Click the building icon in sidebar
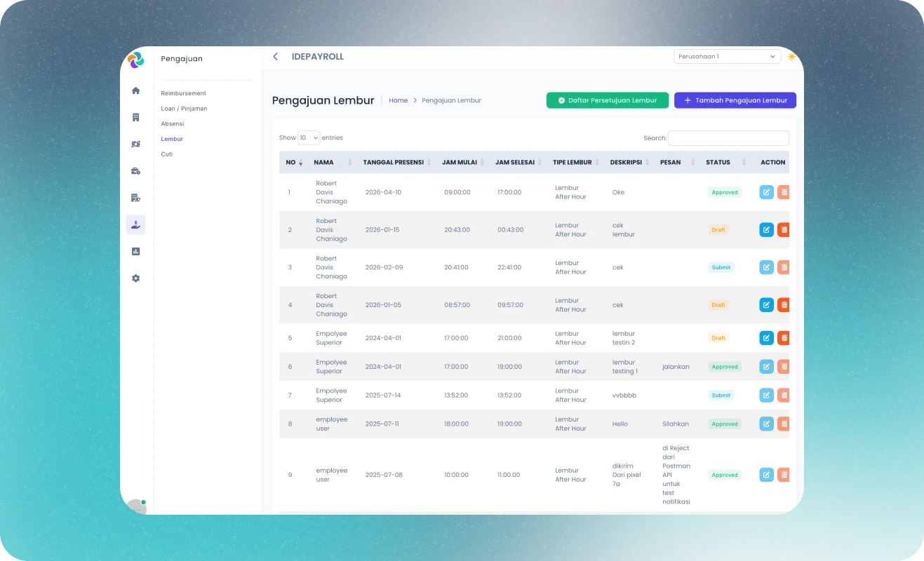Image resolution: width=924 pixels, height=561 pixels. (136, 117)
